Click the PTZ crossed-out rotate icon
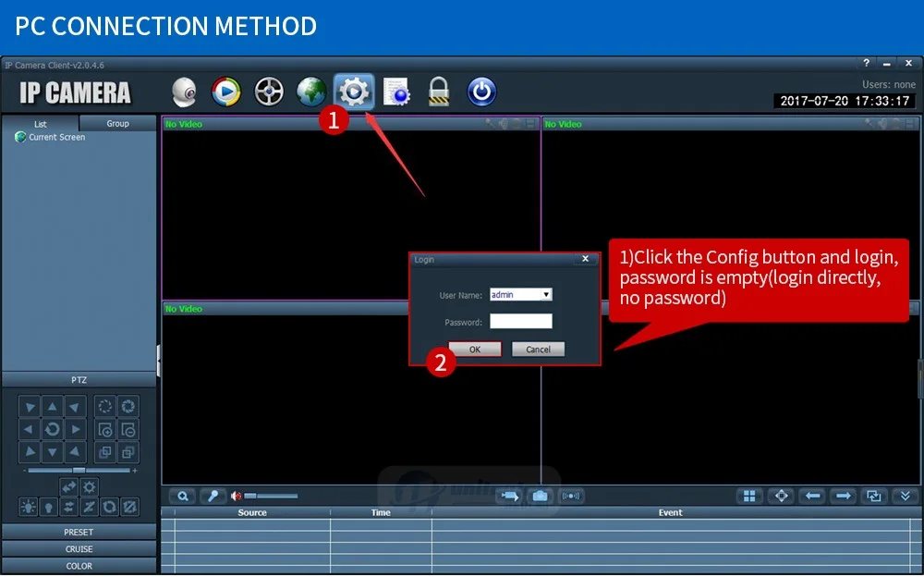 (x=129, y=507)
